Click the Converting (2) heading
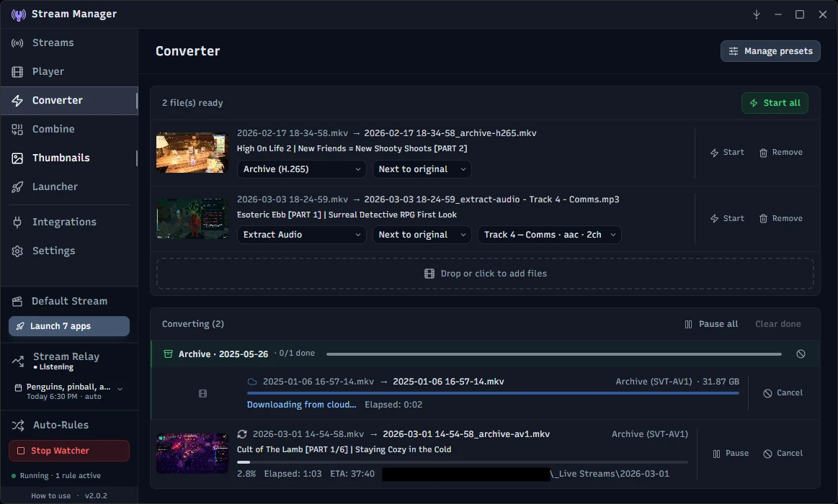 [193, 324]
